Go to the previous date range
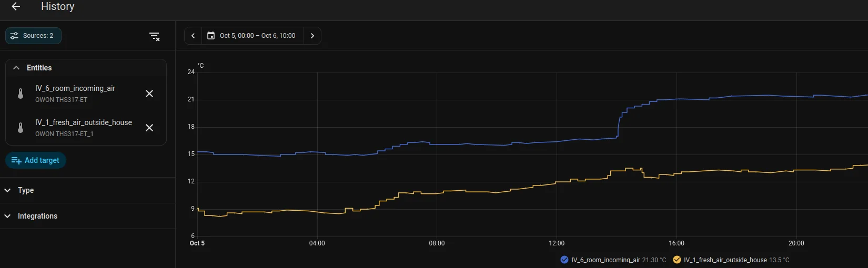868x268 pixels. point(193,36)
